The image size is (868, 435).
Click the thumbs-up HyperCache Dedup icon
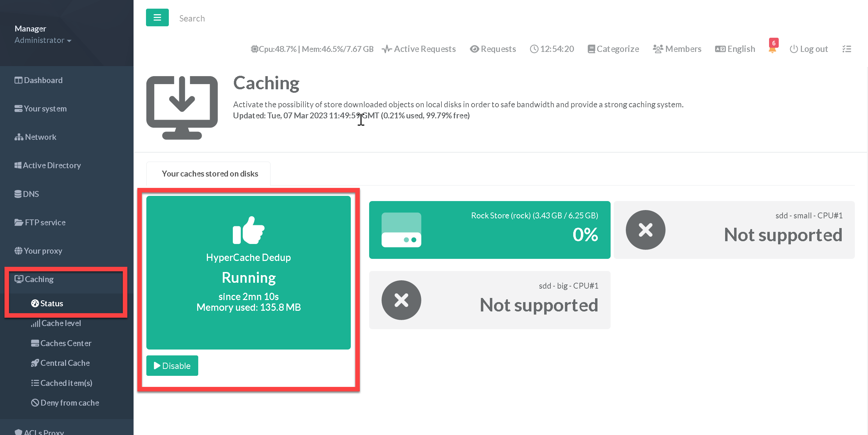pyautogui.click(x=248, y=230)
